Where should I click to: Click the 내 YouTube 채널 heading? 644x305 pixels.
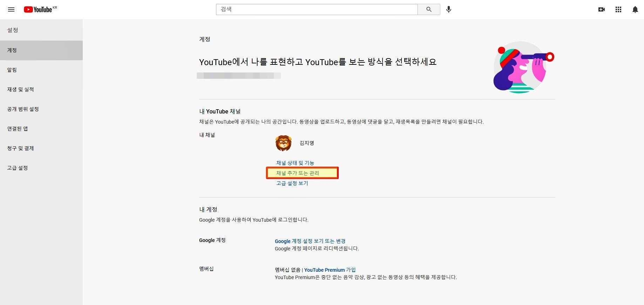[220, 111]
